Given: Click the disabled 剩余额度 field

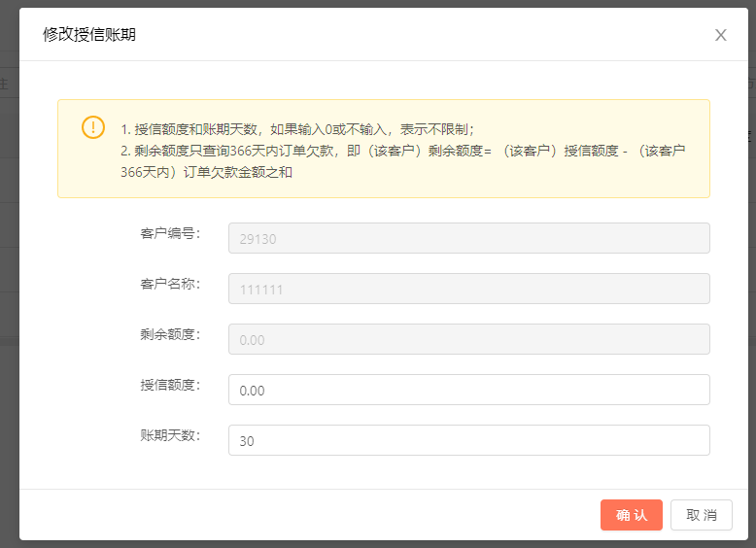Looking at the screenshot, I should point(468,339).
